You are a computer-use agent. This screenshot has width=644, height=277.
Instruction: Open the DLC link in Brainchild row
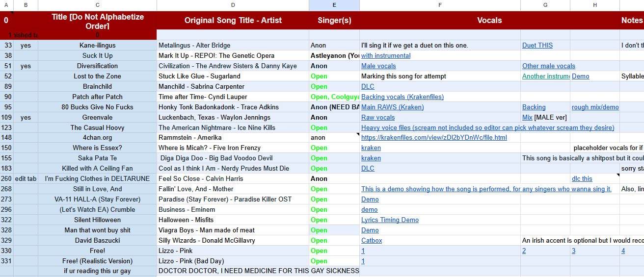[368, 86]
